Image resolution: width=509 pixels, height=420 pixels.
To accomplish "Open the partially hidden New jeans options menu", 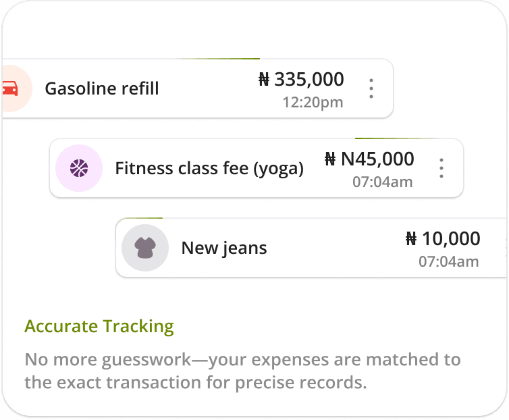I will pyautogui.click(x=507, y=248).
